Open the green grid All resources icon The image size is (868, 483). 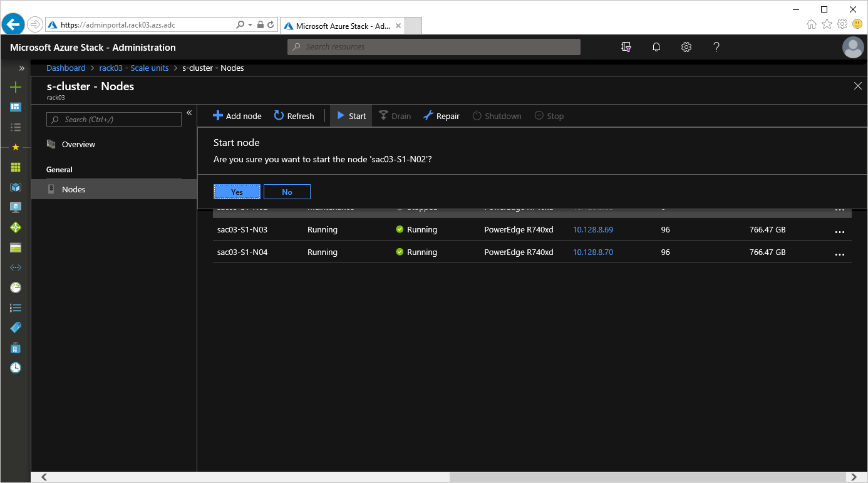[x=16, y=167]
